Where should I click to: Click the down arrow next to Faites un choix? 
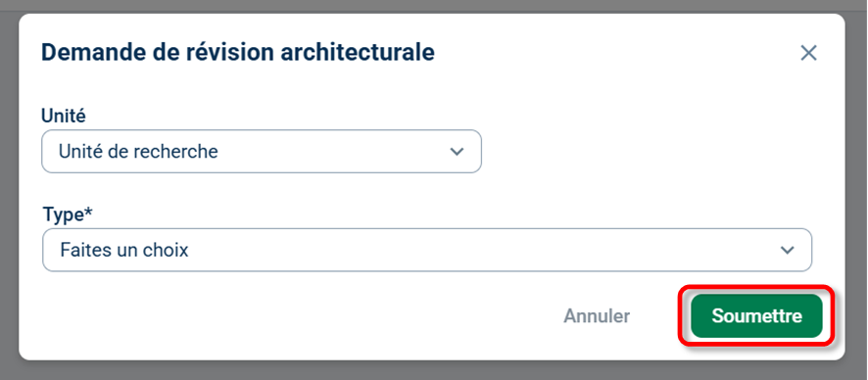click(x=788, y=250)
